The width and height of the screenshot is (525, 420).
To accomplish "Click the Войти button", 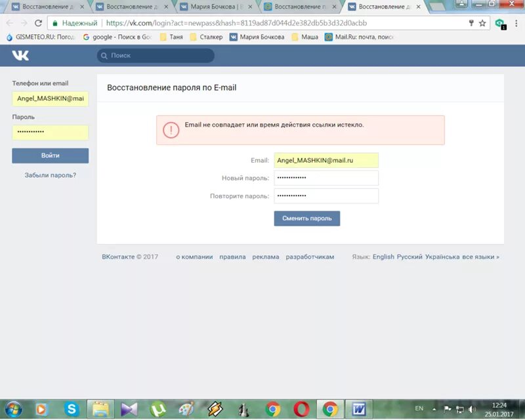I will coord(51,156).
